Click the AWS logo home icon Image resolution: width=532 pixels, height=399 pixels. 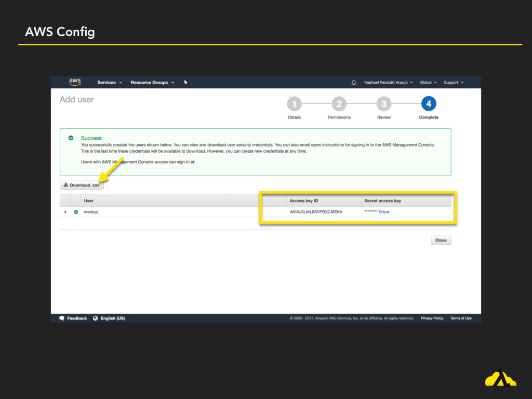pyautogui.click(x=75, y=82)
